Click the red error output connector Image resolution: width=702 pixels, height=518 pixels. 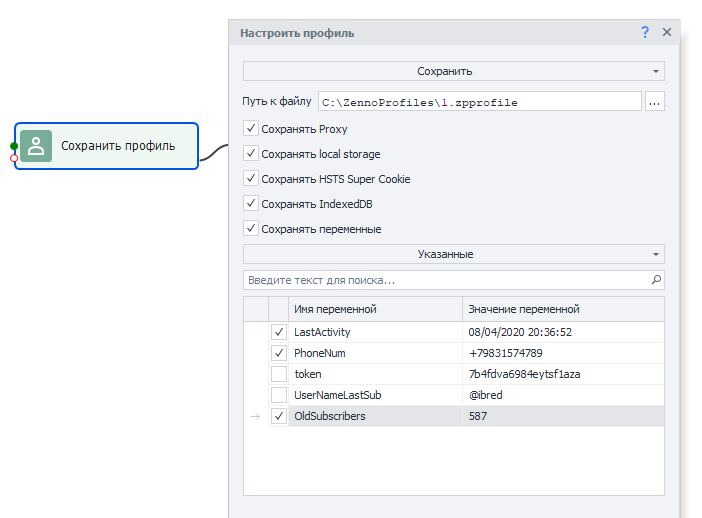(x=14, y=158)
